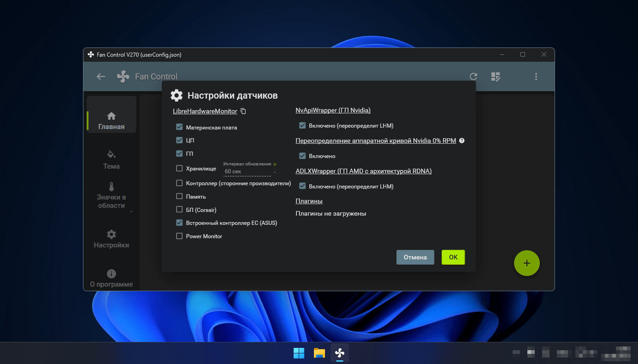Toggle Встроенный контроллер EC (ASUS) checkbox
Image resolution: width=638 pixels, height=364 pixels.
click(x=179, y=223)
